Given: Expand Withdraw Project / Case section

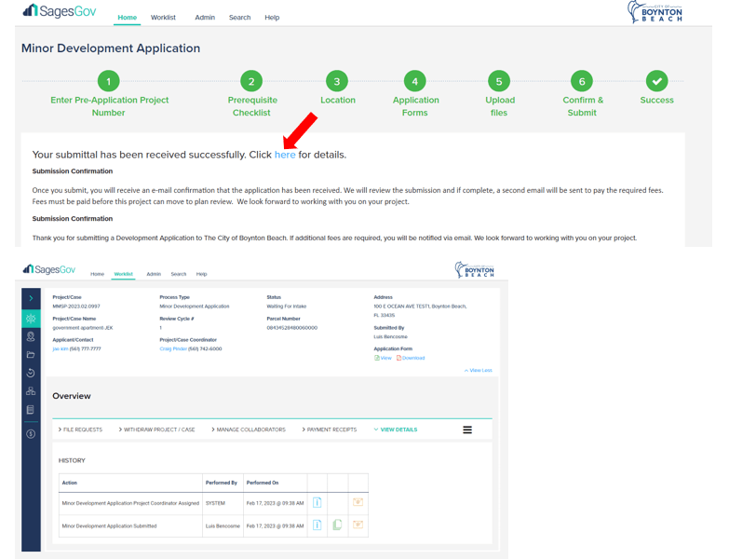Looking at the screenshot, I should (x=157, y=429).
